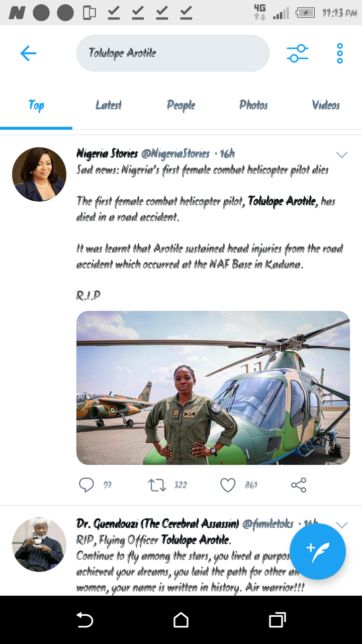This screenshot has width=362, height=644.
Task: Switch to the People tab
Action: (x=181, y=105)
